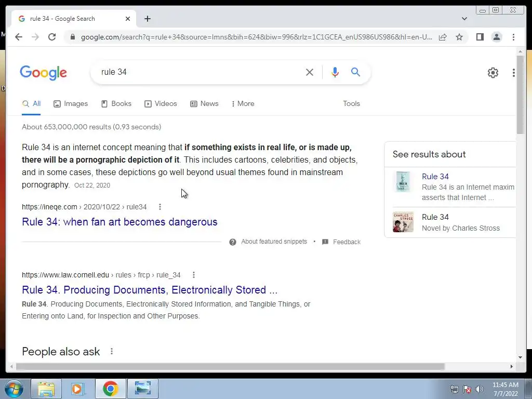Click the Rule 34 maxim thumbnail
Image resolution: width=532 pixels, height=399 pixels.
403,181
